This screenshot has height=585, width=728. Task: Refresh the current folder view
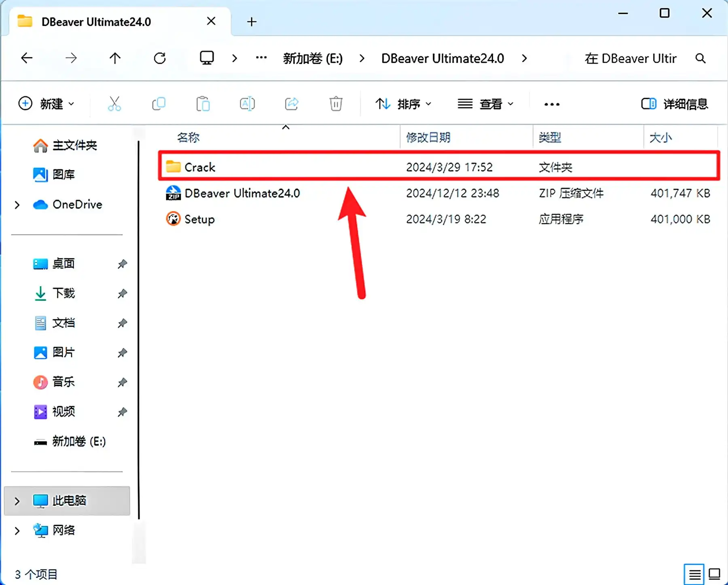[160, 58]
